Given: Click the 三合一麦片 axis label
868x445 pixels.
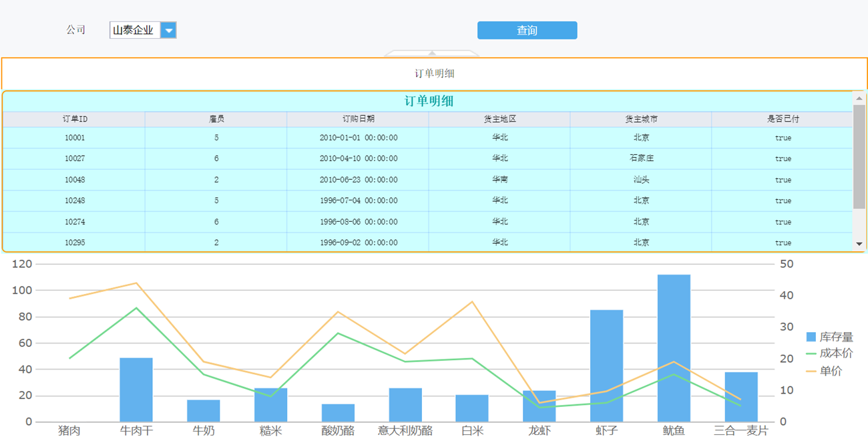Looking at the screenshot, I should coord(741,431).
